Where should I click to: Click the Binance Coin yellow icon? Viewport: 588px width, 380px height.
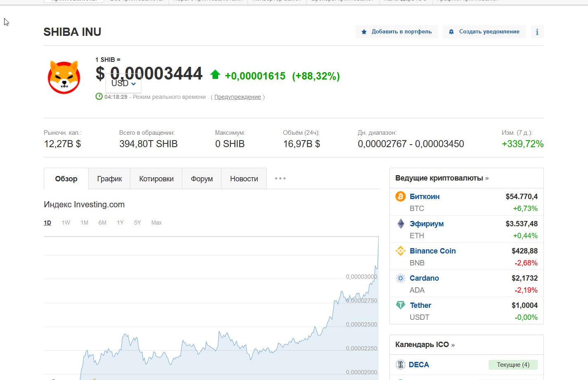tap(400, 251)
